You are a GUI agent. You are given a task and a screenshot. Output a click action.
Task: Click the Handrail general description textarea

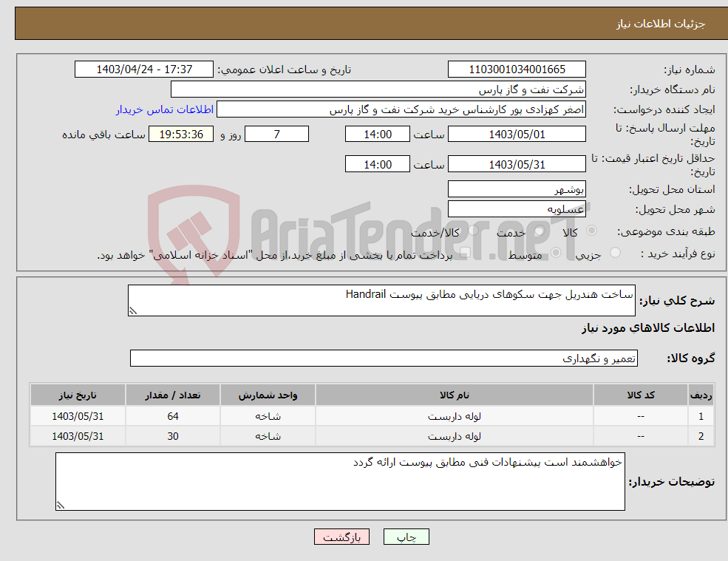pyautogui.click(x=381, y=301)
